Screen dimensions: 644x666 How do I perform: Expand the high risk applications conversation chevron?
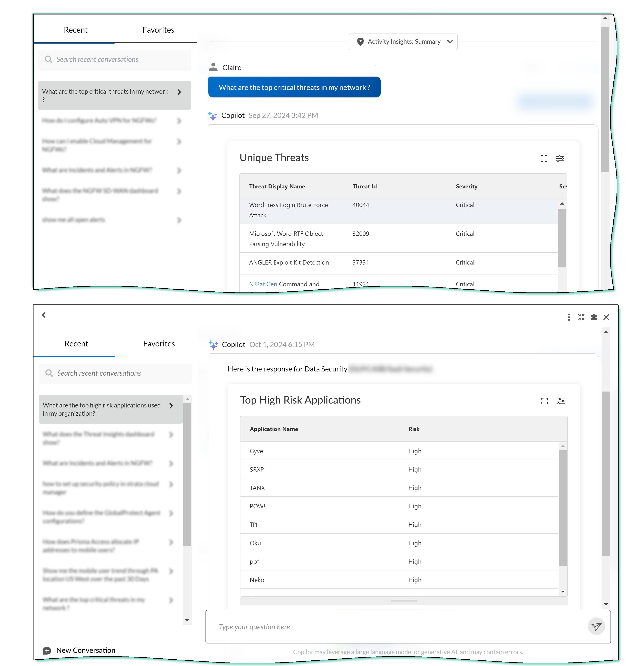pyautogui.click(x=171, y=406)
